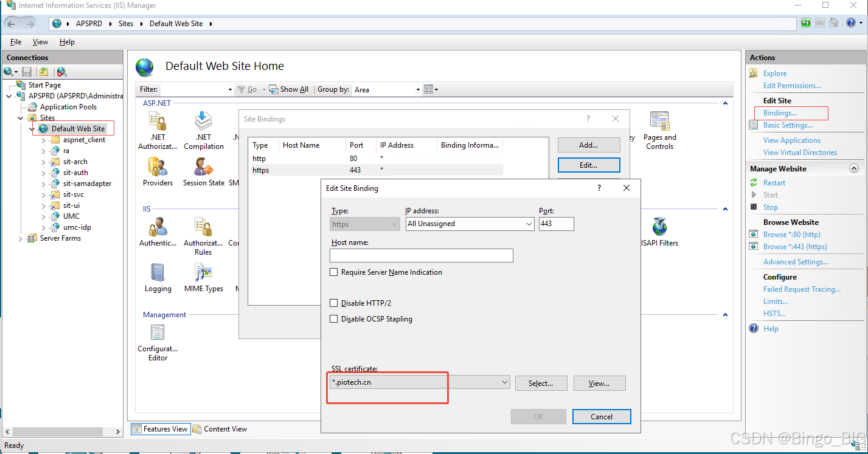Click in the Port input field

(x=556, y=224)
